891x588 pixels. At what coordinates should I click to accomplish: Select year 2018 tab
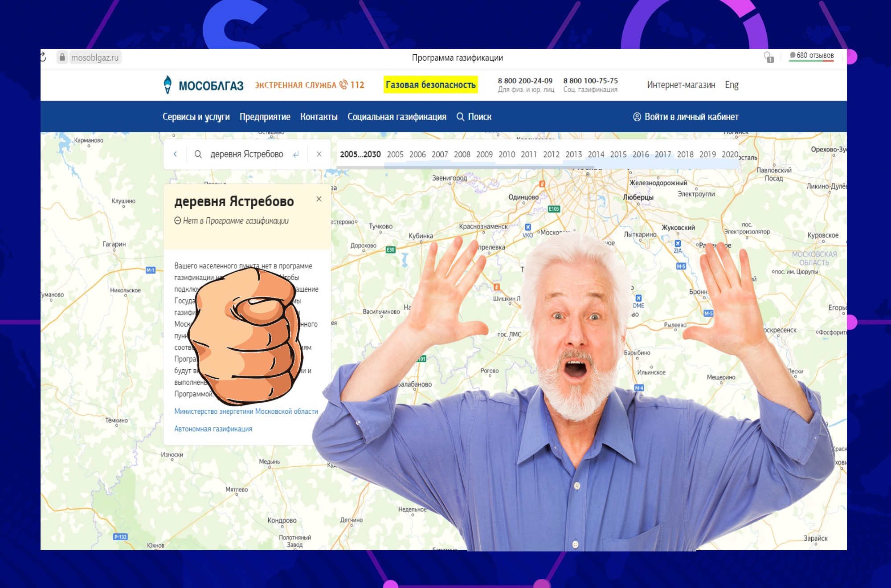tap(685, 154)
